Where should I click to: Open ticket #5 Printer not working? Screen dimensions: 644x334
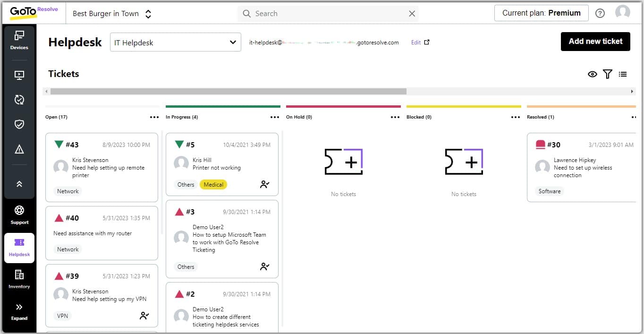click(x=222, y=164)
